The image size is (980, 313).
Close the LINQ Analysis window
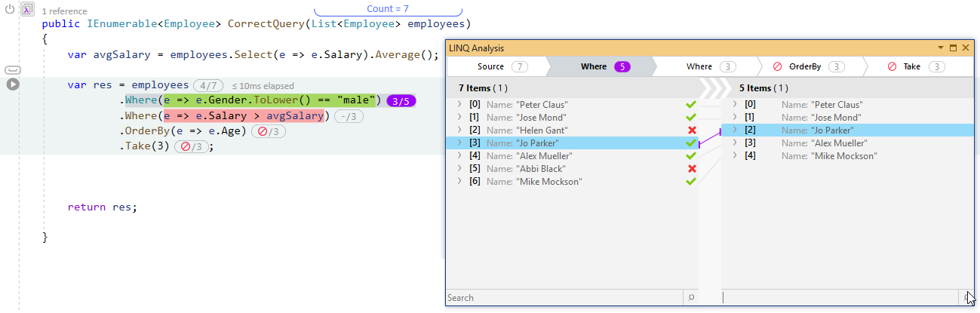click(965, 48)
